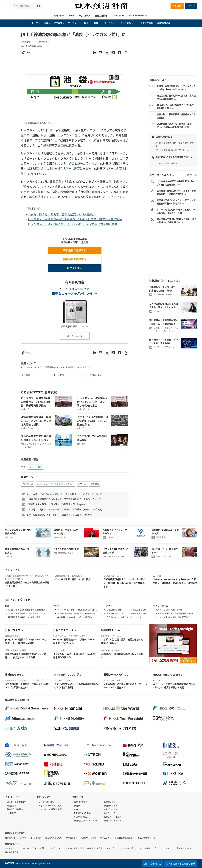Click 無料会員に登録する button
The image size is (202, 868).
click(75, 259)
